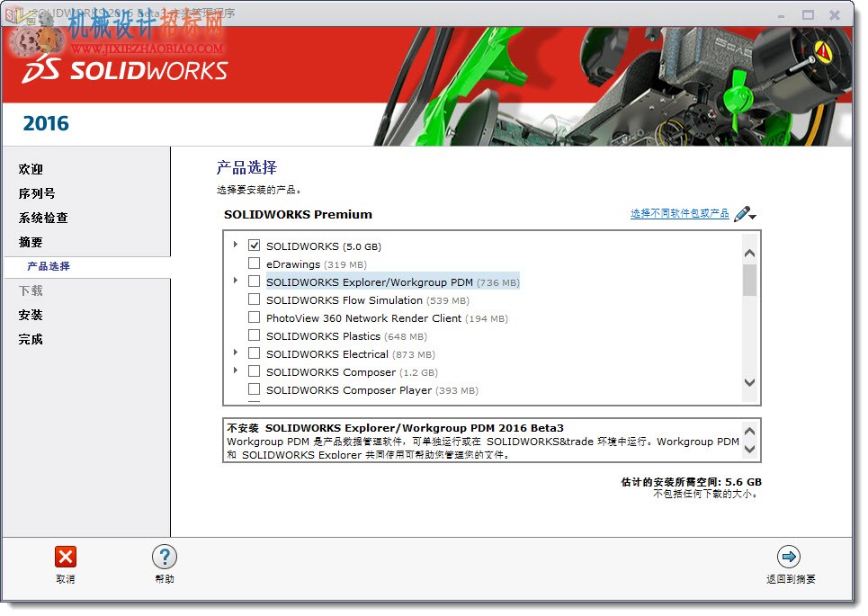Open dropdown arrow beside pencil icon
The height and width of the screenshot is (616, 868).
(753, 217)
